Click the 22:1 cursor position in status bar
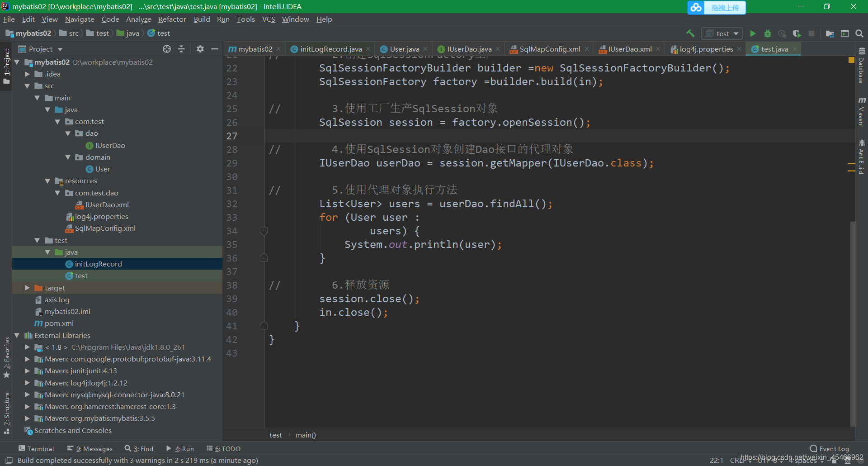This screenshot has width=868, height=466. tap(716, 460)
